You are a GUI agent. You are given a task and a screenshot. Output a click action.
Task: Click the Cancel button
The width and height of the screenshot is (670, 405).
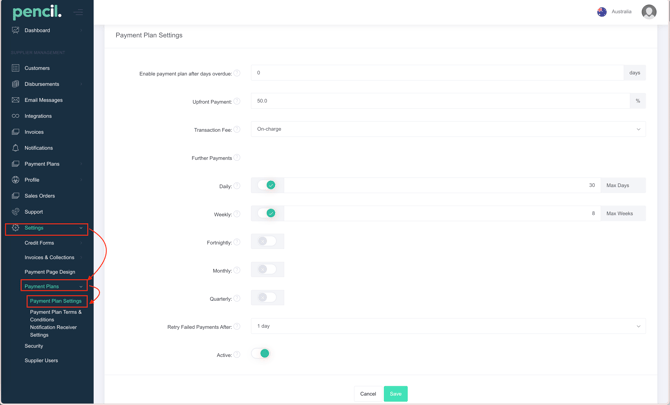tap(368, 394)
